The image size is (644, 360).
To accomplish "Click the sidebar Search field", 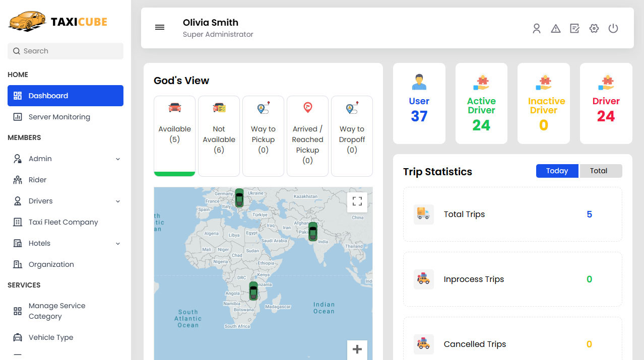I will pos(66,51).
